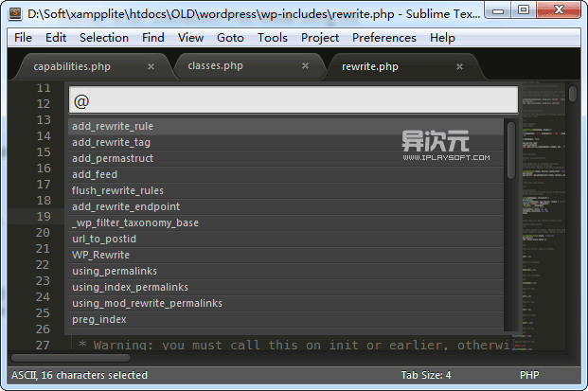This screenshot has height=391, width=588.
Task: Close the rewrite.php tab
Action: click(459, 66)
